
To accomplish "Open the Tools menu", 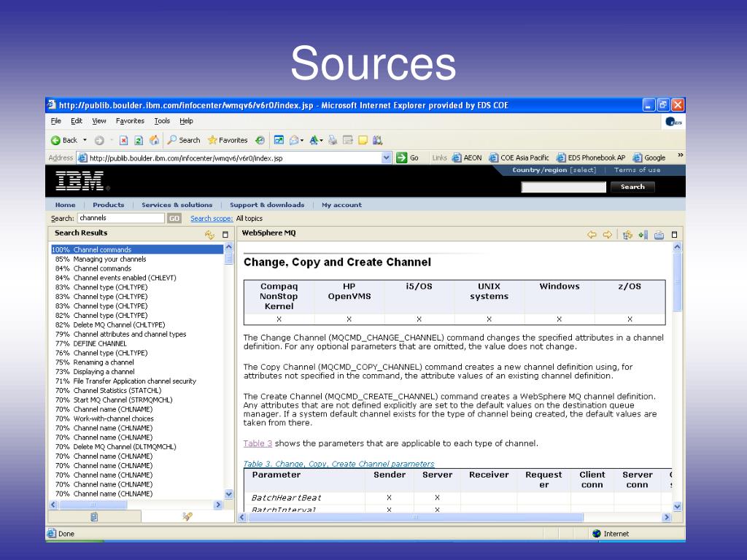I will [x=162, y=121].
